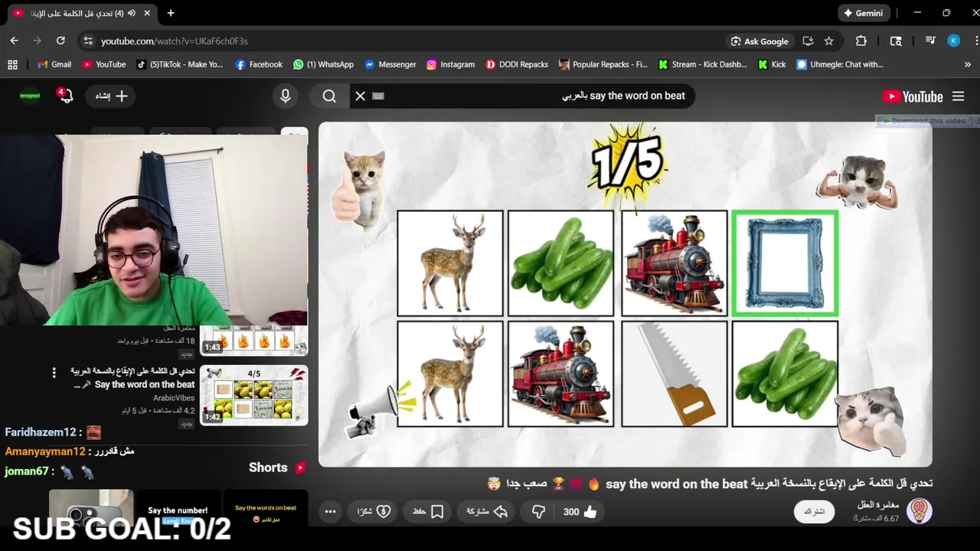Open the Instagram bookmark

[x=450, y=64]
